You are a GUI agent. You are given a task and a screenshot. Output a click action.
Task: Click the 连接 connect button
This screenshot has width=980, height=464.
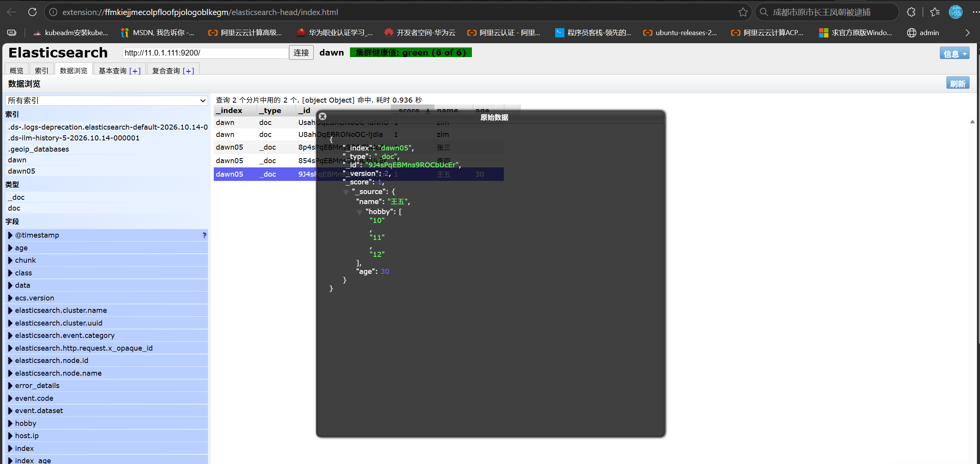click(x=301, y=53)
